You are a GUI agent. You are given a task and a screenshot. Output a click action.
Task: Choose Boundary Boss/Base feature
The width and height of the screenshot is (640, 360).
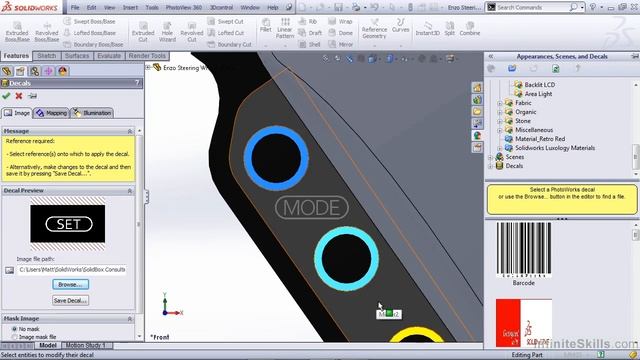[x=93, y=44]
